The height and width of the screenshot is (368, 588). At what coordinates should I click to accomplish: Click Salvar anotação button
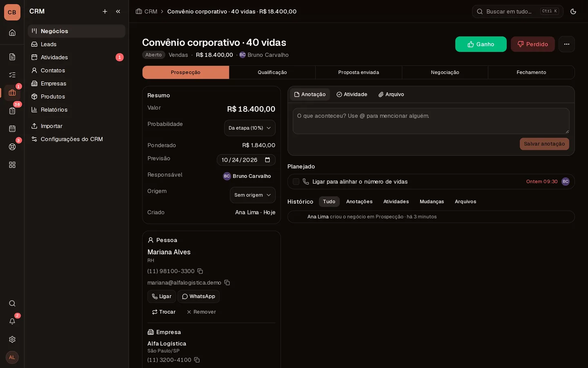click(x=544, y=144)
